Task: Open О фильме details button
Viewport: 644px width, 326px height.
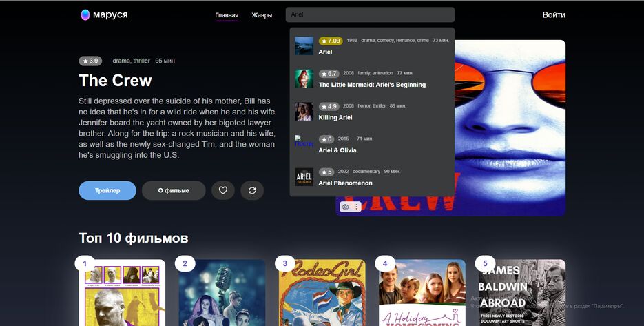Action: tap(174, 190)
